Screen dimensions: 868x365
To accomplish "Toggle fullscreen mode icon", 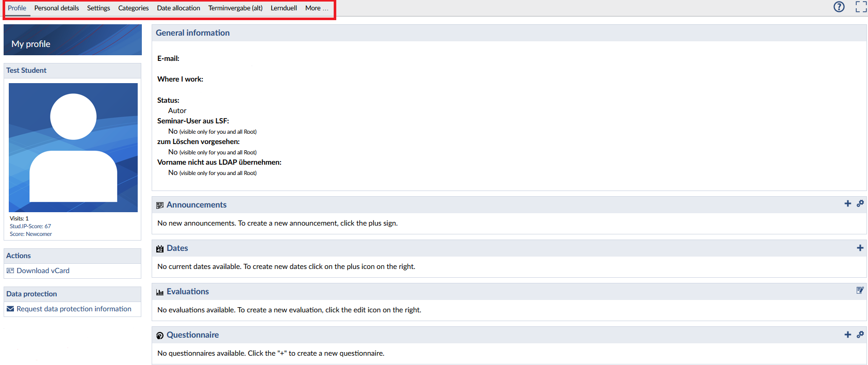I will (861, 7).
